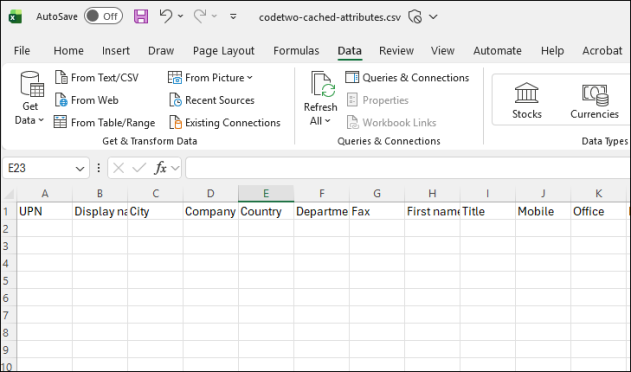The image size is (631, 372).
Task: Select the Company cell in row 1
Action: (x=211, y=211)
